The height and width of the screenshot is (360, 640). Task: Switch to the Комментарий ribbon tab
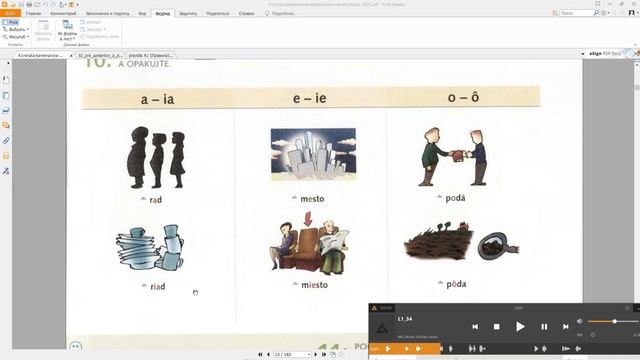click(63, 13)
